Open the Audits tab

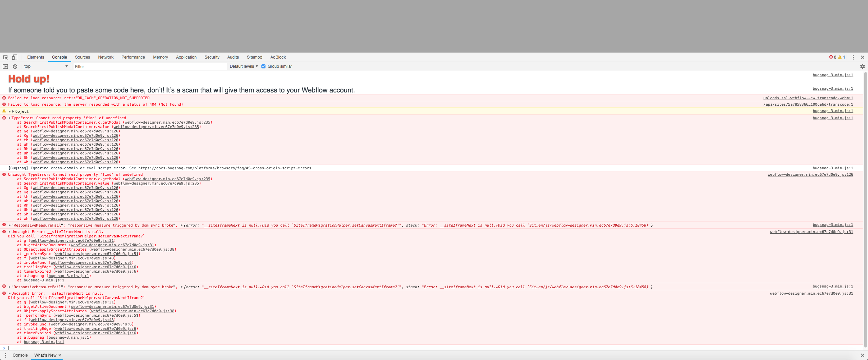(x=233, y=57)
